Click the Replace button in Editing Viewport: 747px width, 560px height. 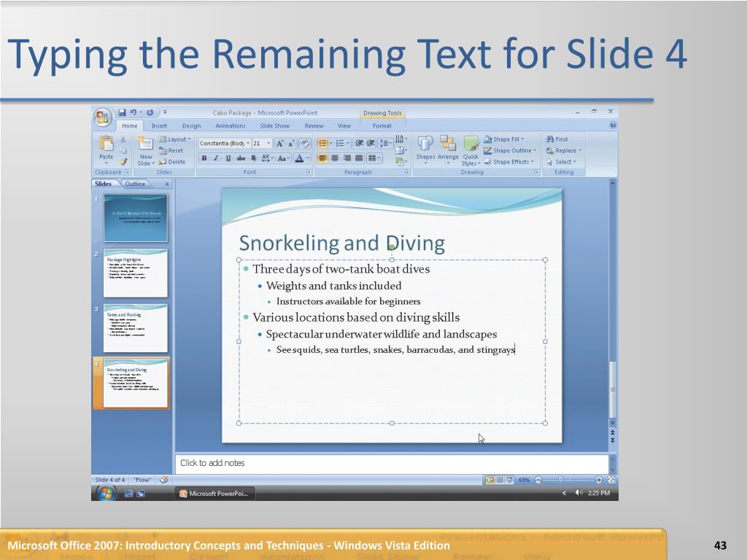564,150
